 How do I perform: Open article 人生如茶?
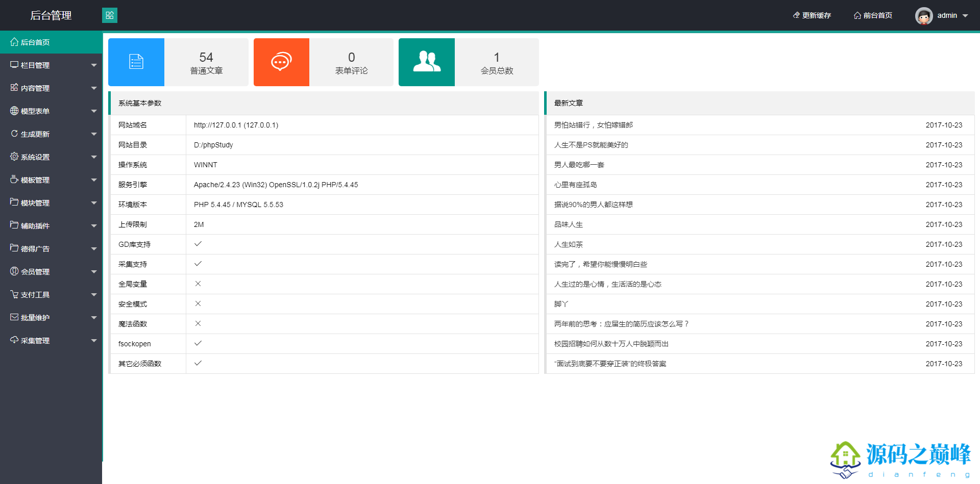569,244
